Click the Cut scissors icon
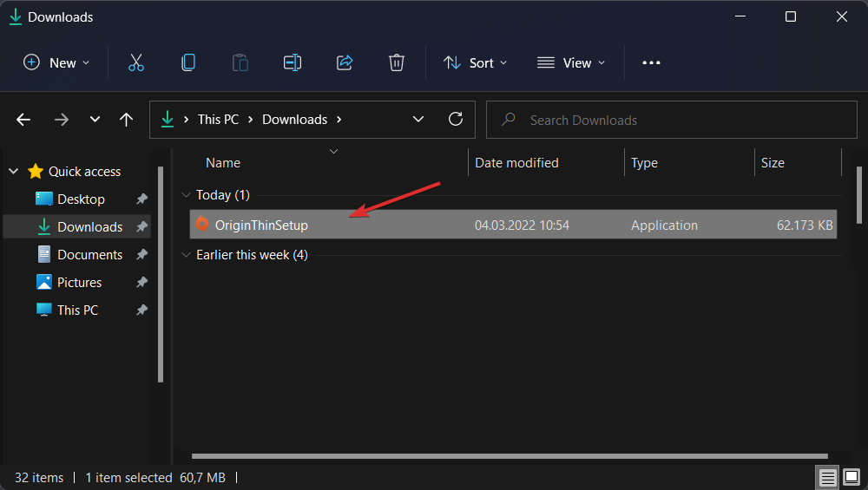This screenshot has height=490, width=868. tap(136, 62)
